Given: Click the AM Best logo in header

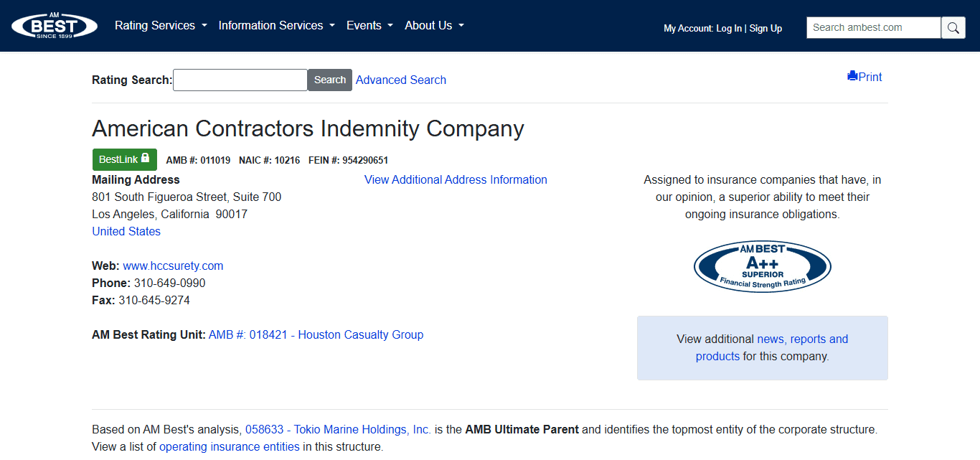Looking at the screenshot, I should [x=55, y=26].
